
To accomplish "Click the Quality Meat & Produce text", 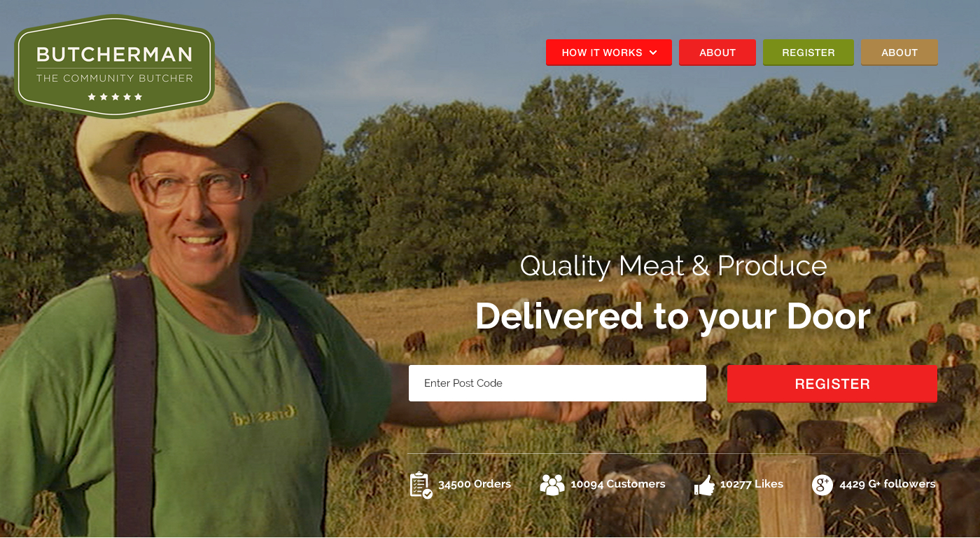I will click(673, 266).
